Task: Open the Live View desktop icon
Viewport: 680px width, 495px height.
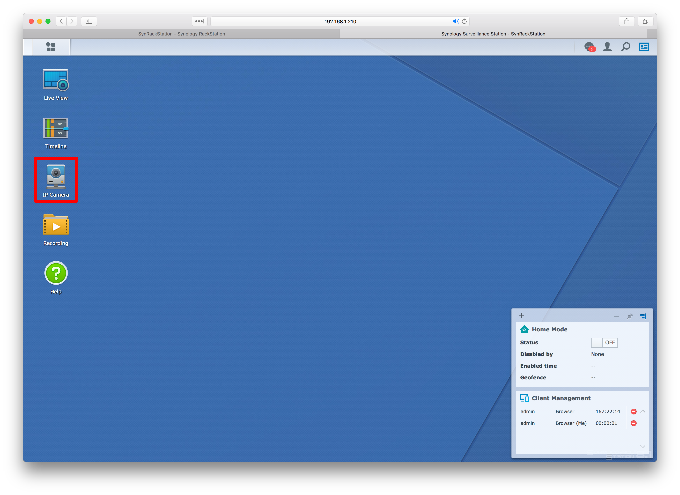Action: click(x=55, y=82)
